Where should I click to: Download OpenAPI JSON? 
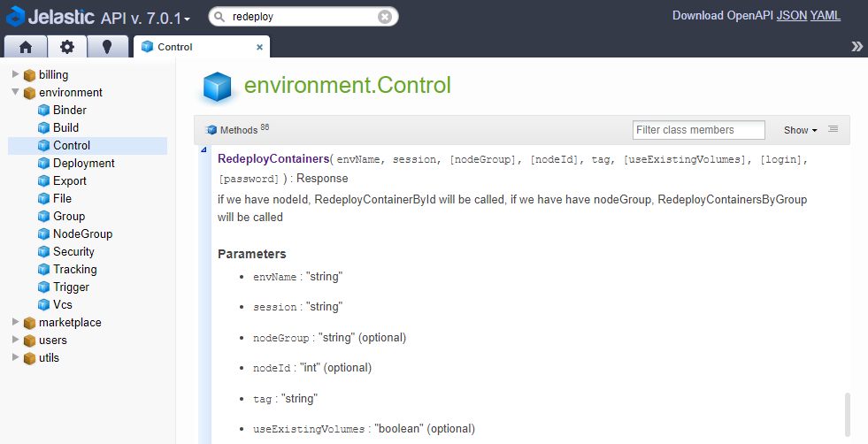coord(792,16)
